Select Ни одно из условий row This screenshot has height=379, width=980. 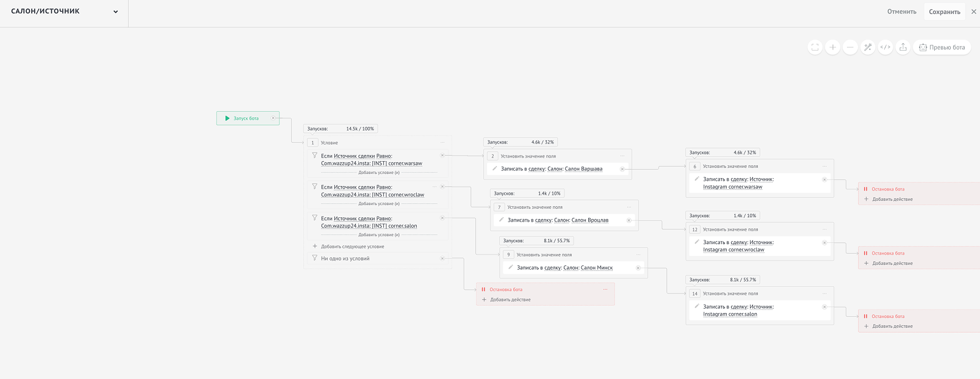(378, 258)
